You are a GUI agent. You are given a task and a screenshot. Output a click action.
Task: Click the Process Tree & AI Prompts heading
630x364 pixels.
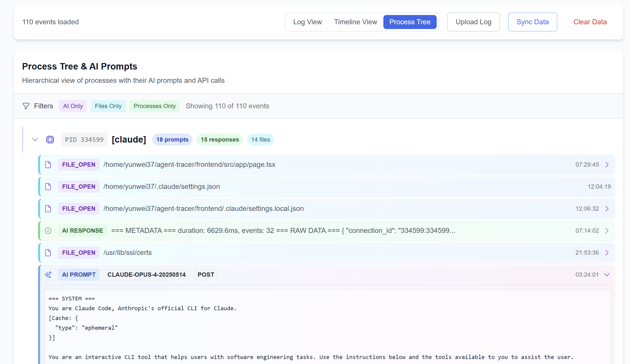coord(80,67)
